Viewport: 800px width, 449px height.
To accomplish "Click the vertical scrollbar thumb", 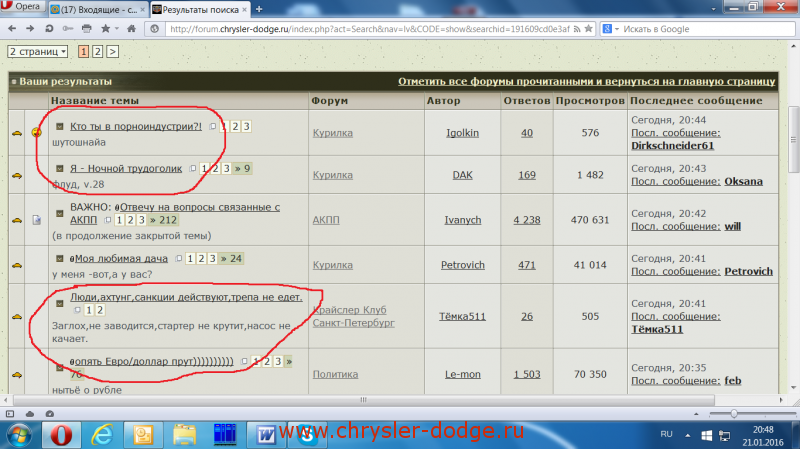I will click(793, 139).
